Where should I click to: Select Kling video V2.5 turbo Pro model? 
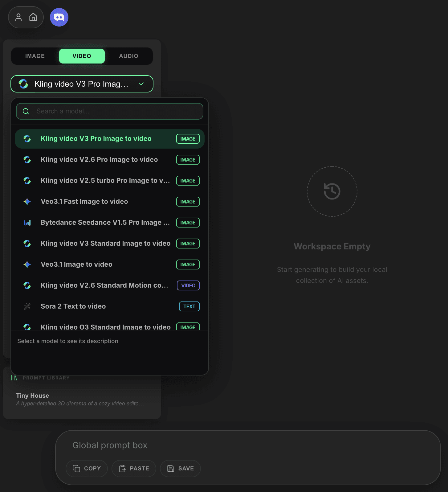point(110,181)
